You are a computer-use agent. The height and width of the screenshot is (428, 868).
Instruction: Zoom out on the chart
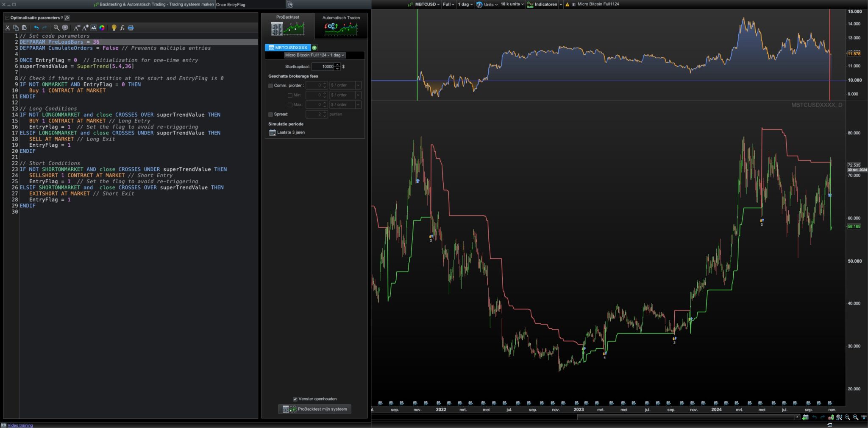[x=847, y=417]
